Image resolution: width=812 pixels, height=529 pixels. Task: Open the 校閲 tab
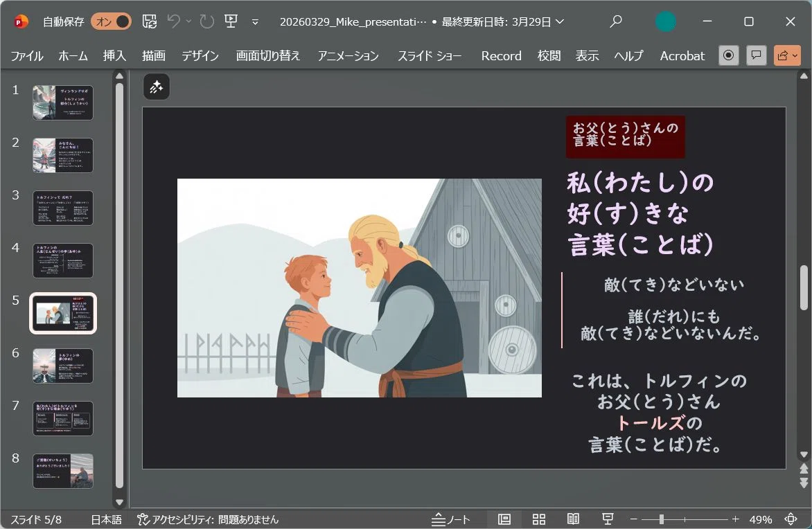tap(549, 56)
